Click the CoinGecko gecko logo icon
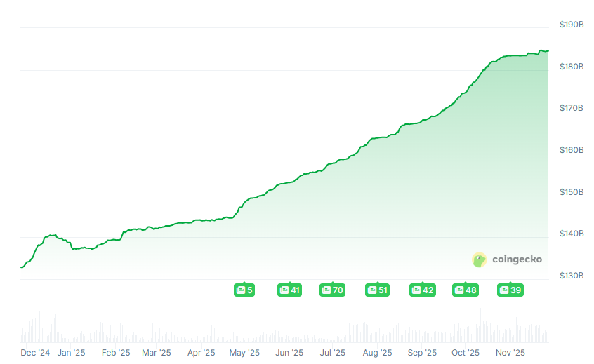 click(x=480, y=259)
